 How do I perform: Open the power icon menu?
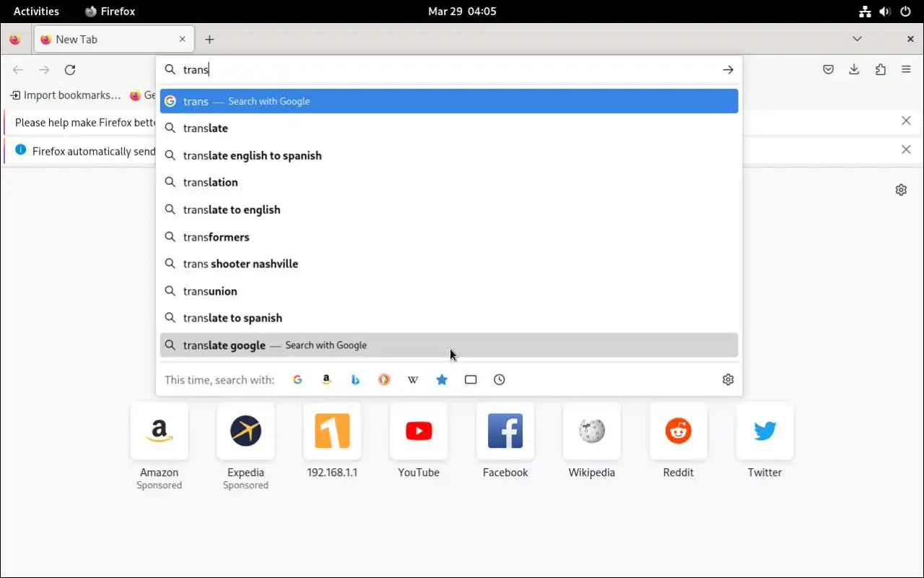pyautogui.click(x=905, y=11)
